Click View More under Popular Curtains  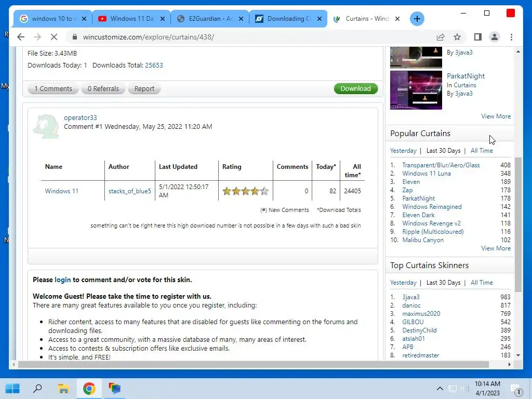click(496, 248)
